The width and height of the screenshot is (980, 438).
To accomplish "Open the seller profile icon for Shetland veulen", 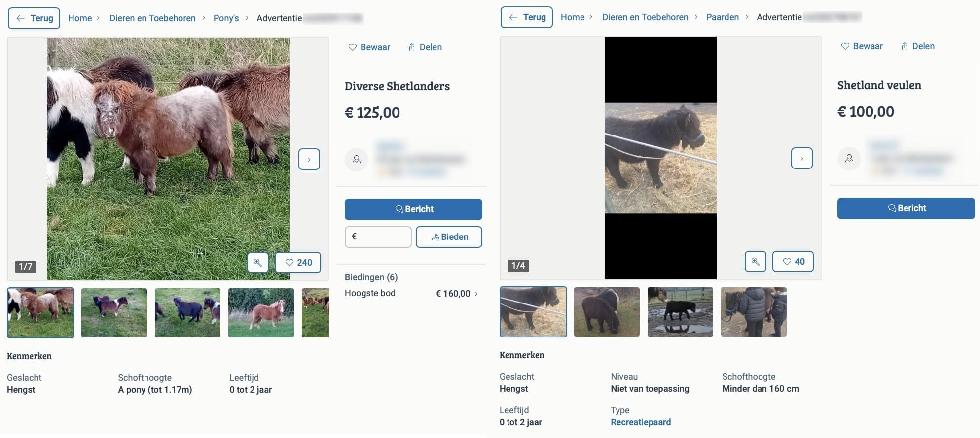I will click(x=849, y=159).
